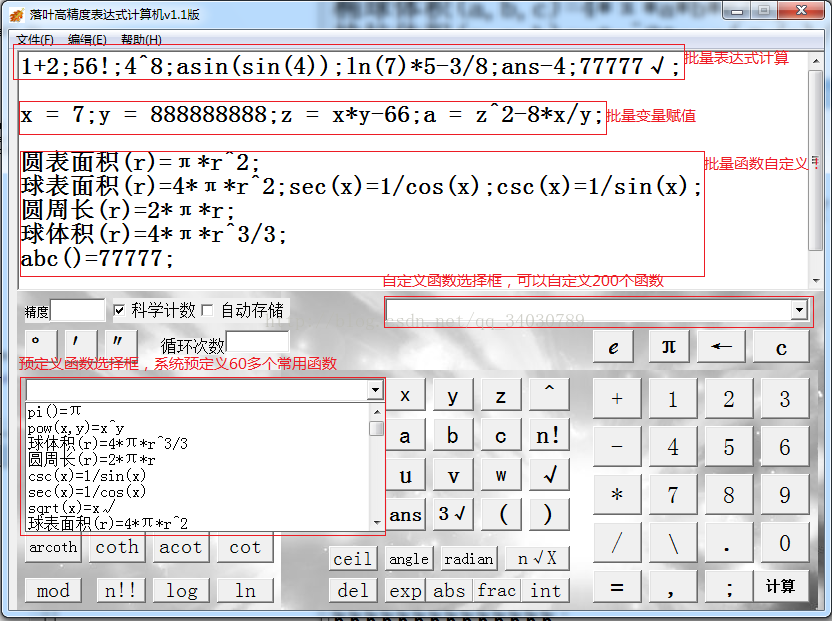Click the coth function button
Viewport: 832px width, 621px height.
(x=117, y=547)
